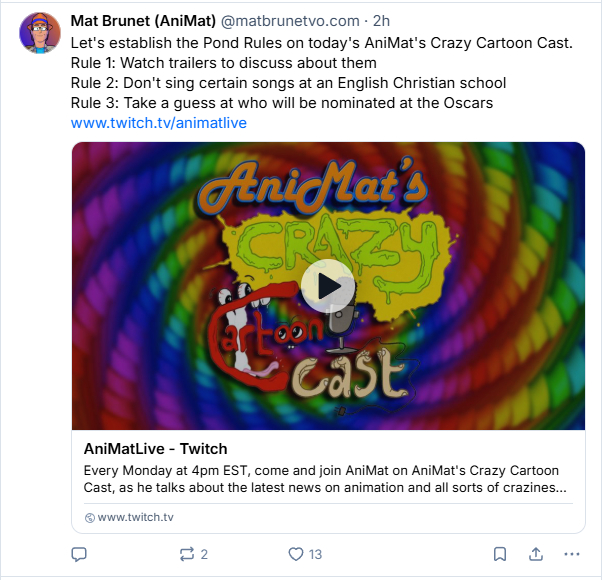Viewport: 603px width, 580px height.
Task: Open the share post icon
Action: (x=536, y=553)
